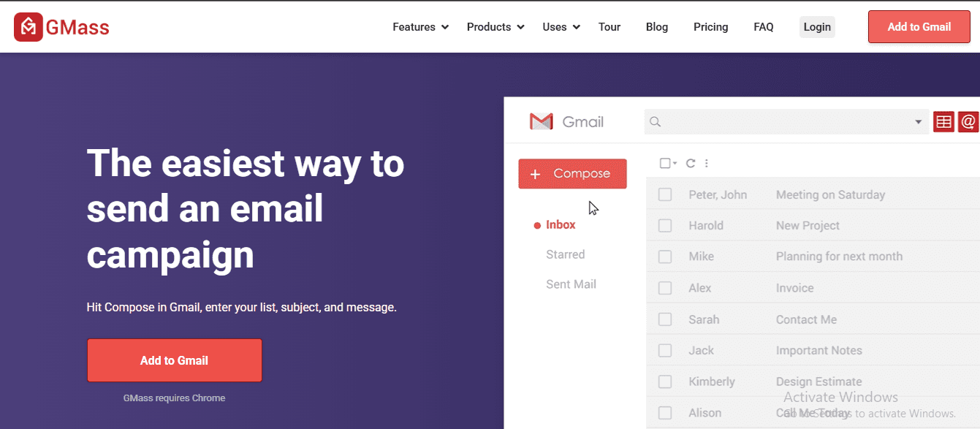Expand the Uses menu chevron

(x=576, y=27)
